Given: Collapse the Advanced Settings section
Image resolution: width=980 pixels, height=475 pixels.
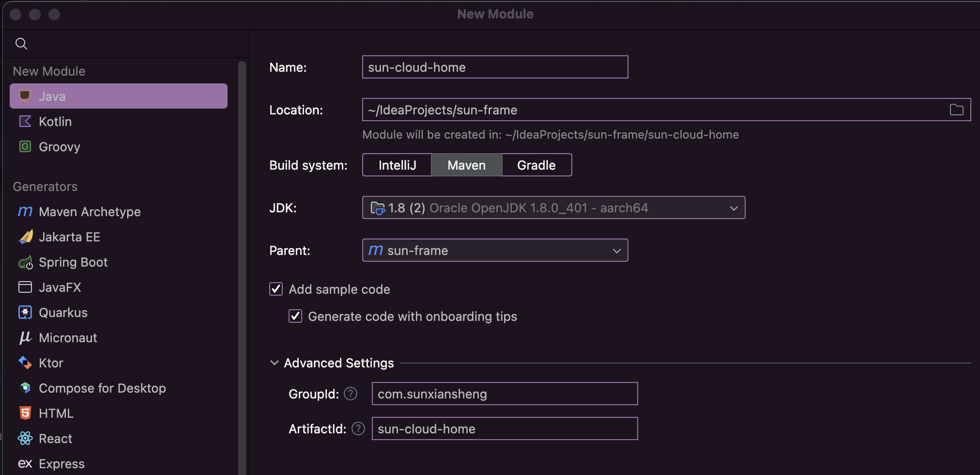Looking at the screenshot, I should (x=274, y=363).
